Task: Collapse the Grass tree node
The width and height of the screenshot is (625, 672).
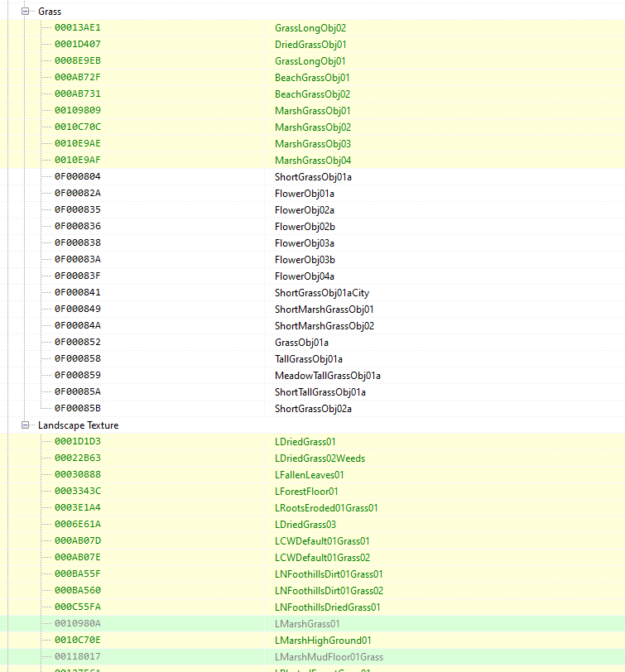Action: (x=26, y=12)
